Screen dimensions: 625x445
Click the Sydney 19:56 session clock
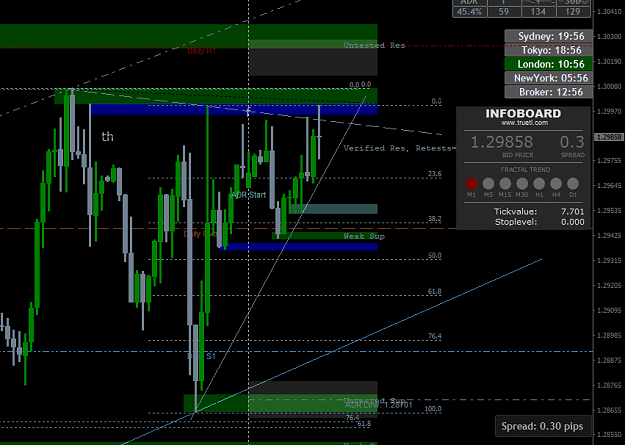pos(548,36)
